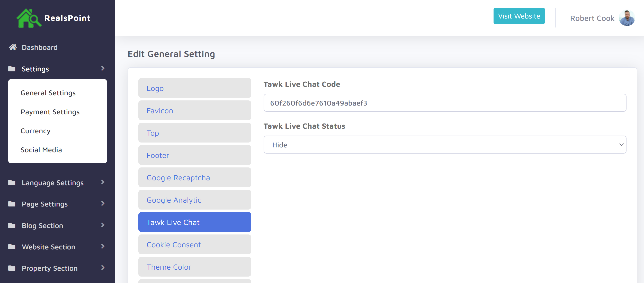Expand the Language Settings chevron

[x=103, y=182]
